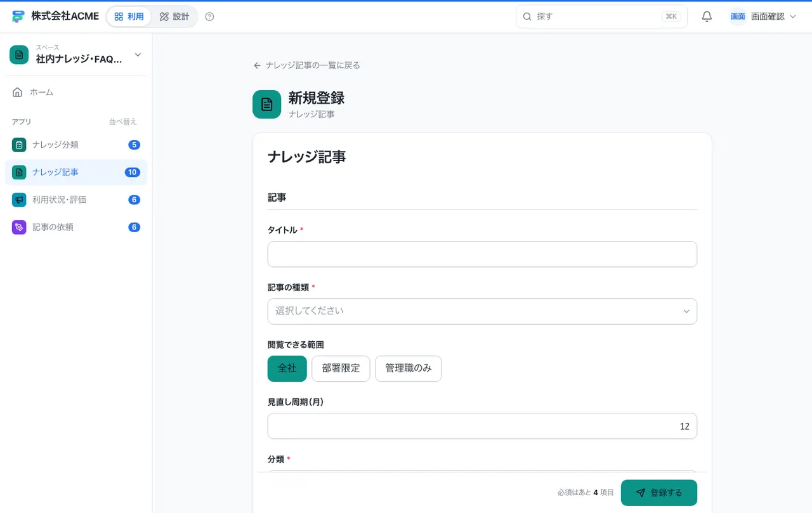Open ホーム in the sidebar
The height and width of the screenshot is (513, 812).
coord(76,93)
